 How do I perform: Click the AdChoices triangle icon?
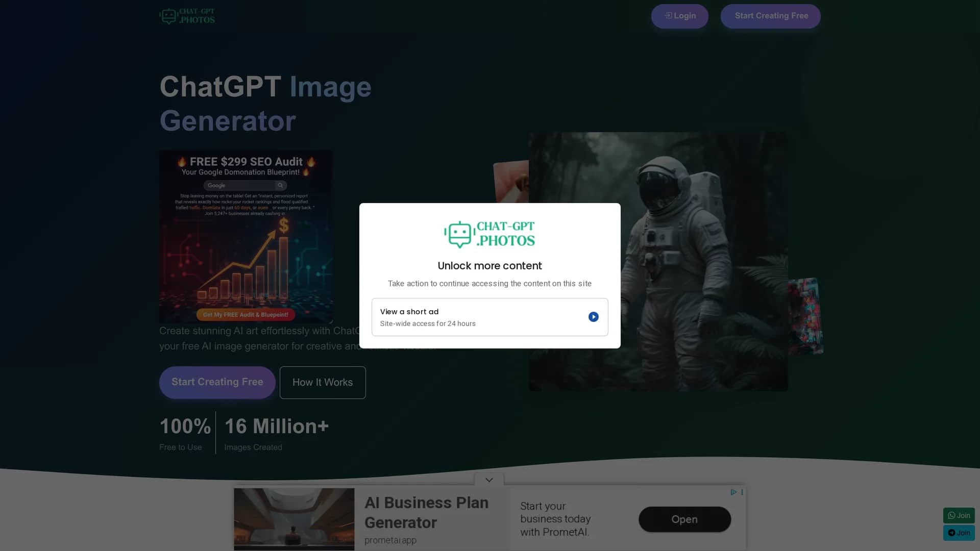[x=733, y=492]
